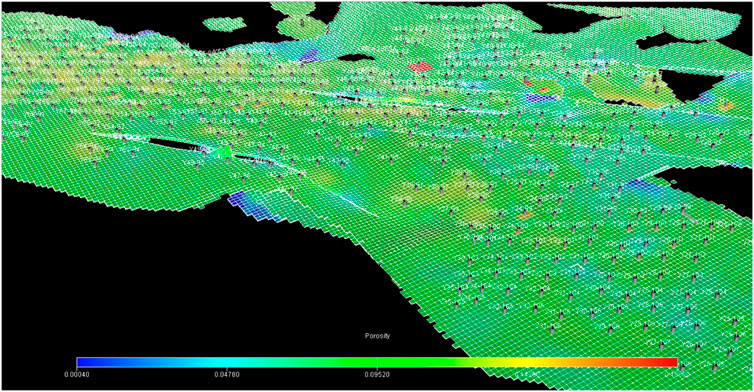Click the green midpoint of the porosity color bar
754x392 pixels.
[377, 362]
